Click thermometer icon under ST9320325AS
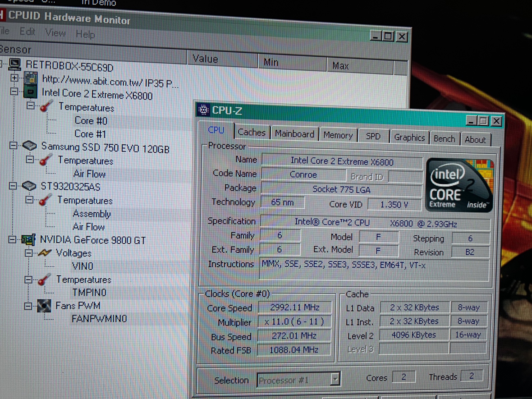Screen dimensions: 532x399 tap(45, 200)
